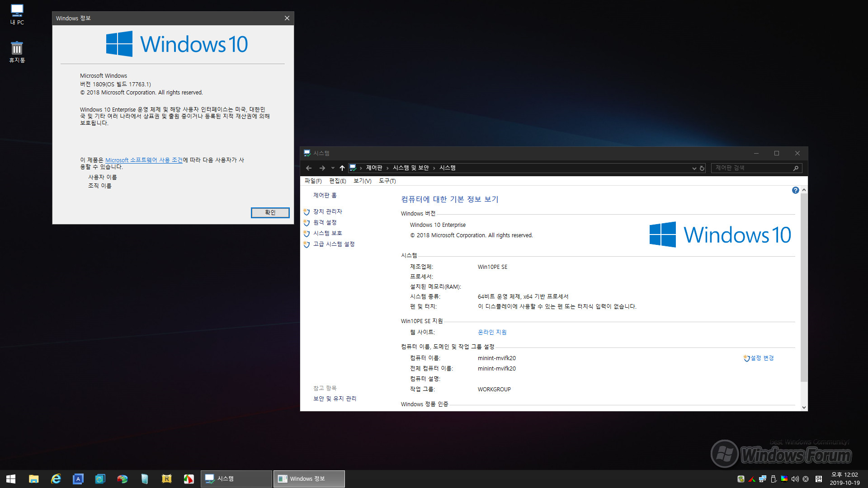Open the red-green pen taskbar icon

pos(189,479)
